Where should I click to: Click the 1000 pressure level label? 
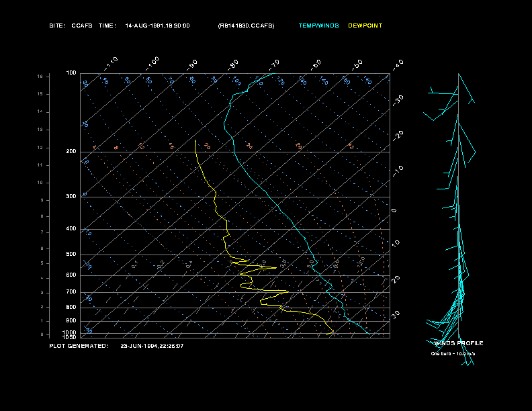click(x=70, y=332)
